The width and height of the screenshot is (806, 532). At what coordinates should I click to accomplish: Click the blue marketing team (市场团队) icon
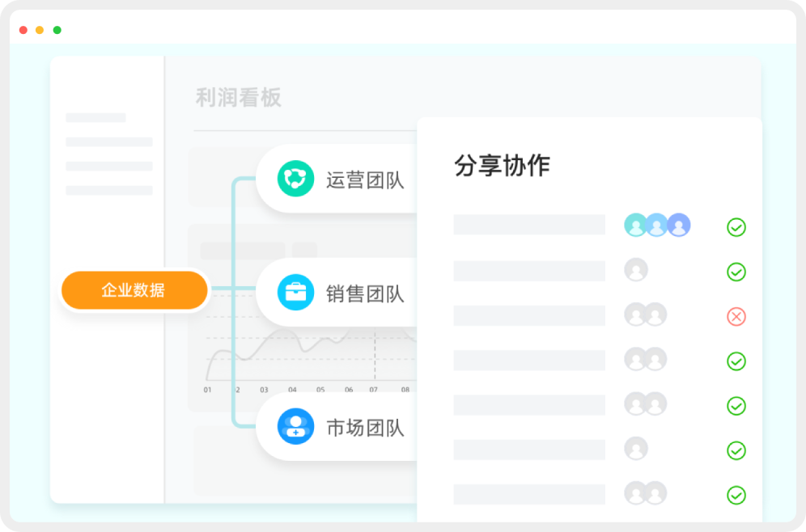click(295, 426)
